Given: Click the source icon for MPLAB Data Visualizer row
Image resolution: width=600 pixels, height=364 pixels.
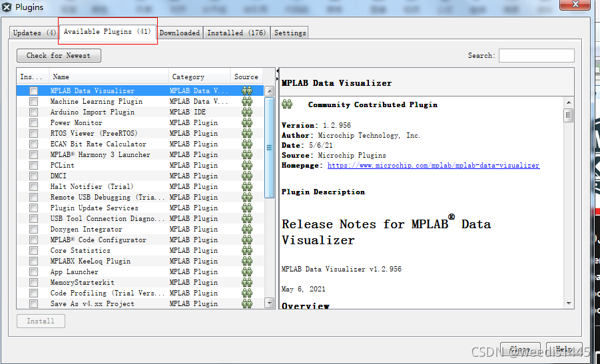Looking at the screenshot, I should tap(247, 91).
